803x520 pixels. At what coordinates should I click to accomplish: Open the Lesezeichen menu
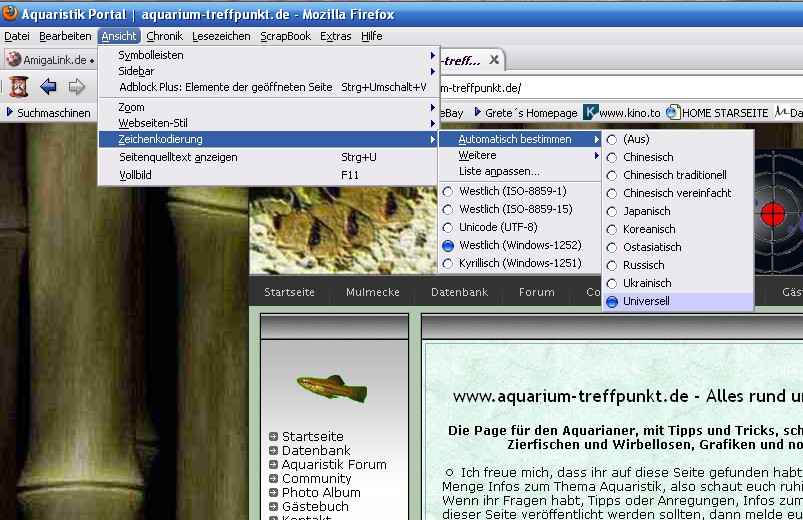point(221,36)
